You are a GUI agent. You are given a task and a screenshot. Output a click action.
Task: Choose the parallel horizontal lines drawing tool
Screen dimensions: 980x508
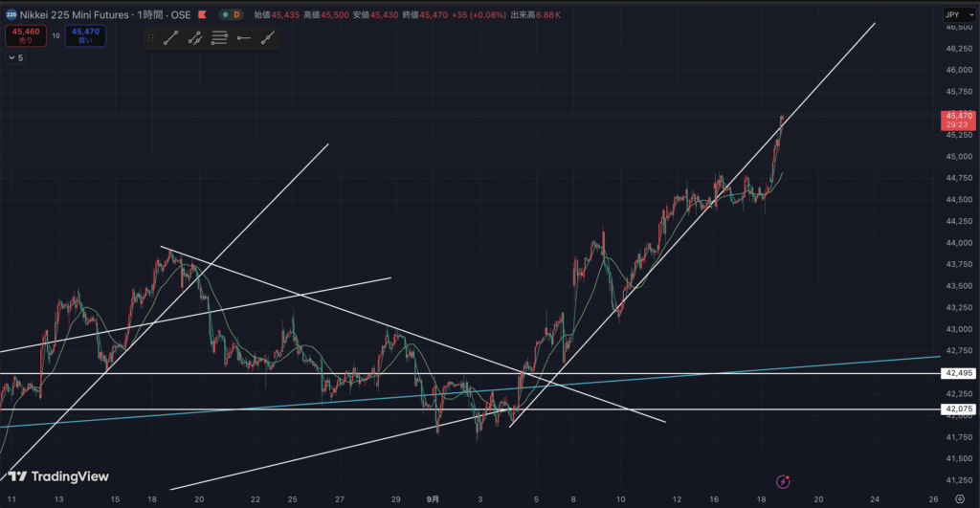click(x=219, y=38)
